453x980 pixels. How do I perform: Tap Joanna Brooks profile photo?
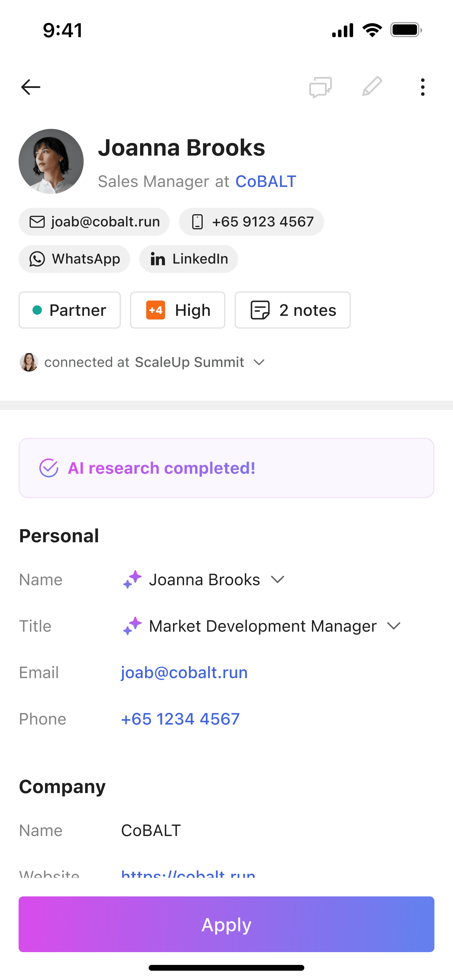click(51, 161)
